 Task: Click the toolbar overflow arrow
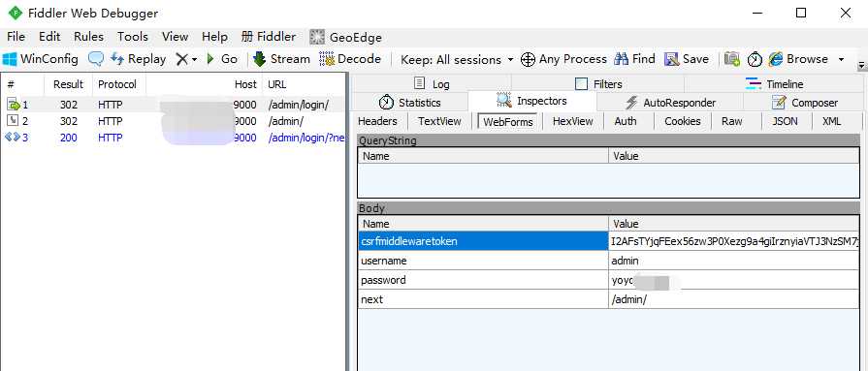(x=861, y=65)
